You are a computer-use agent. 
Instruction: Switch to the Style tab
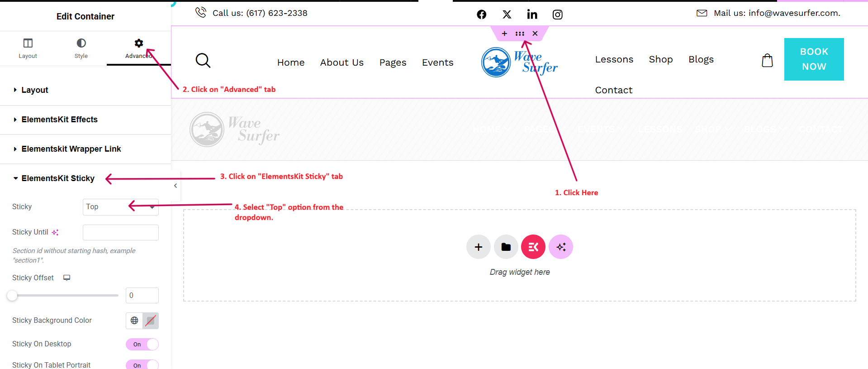pyautogui.click(x=81, y=48)
